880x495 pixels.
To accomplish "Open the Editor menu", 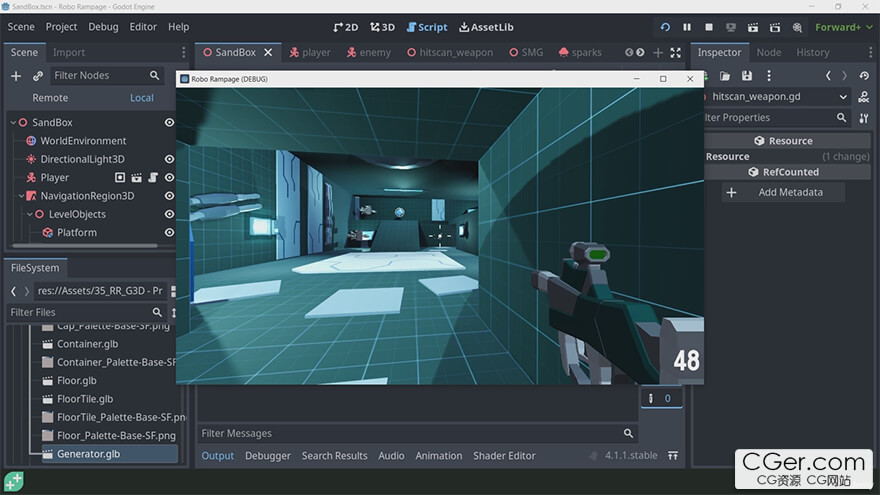I will coord(143,27).
